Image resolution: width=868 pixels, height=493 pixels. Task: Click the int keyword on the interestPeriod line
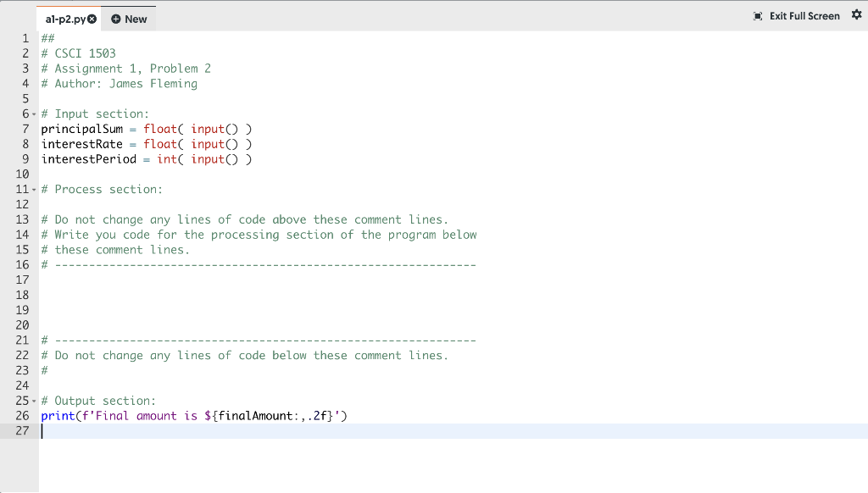[x=168, y=158]
